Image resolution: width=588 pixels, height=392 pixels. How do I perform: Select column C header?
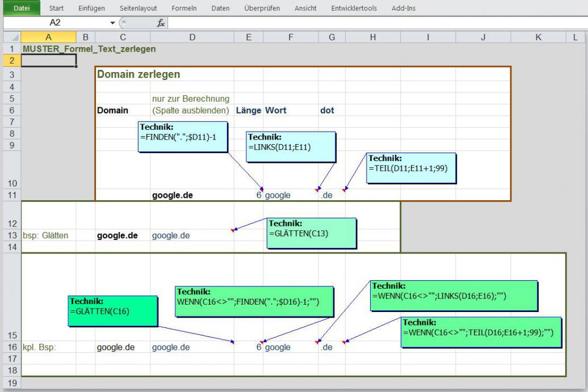pyautogui.click(x=123, y=37)
